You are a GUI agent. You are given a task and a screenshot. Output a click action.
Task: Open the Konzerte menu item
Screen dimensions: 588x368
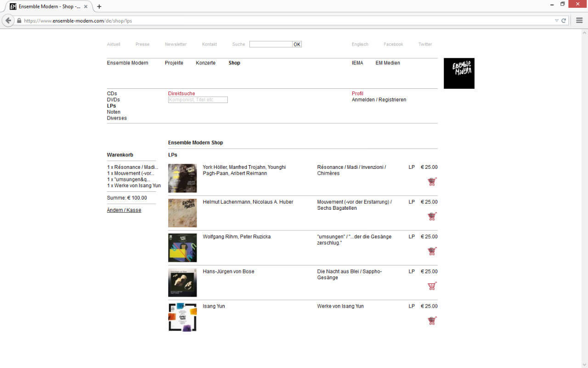[205, 63]
